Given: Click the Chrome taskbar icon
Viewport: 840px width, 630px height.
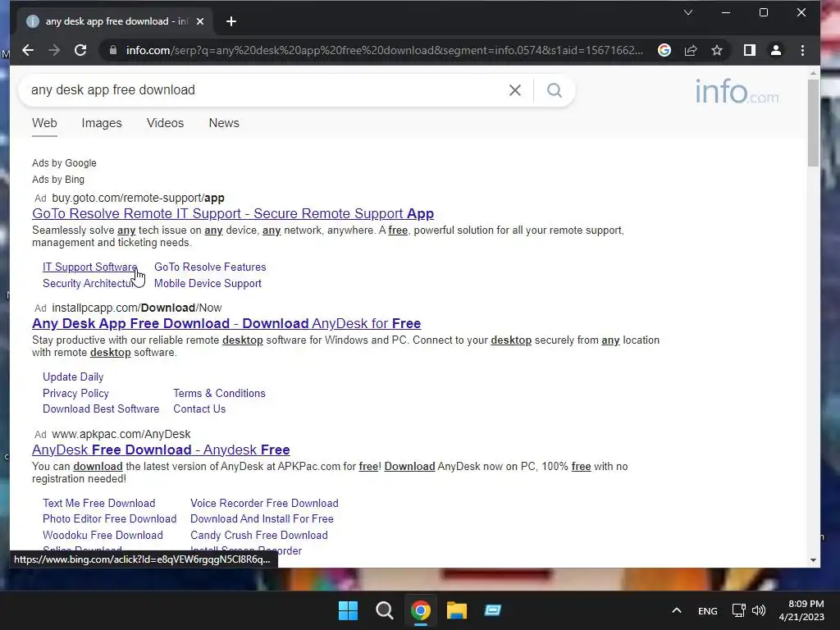Looking at the screenshot, I should point(421,610).
